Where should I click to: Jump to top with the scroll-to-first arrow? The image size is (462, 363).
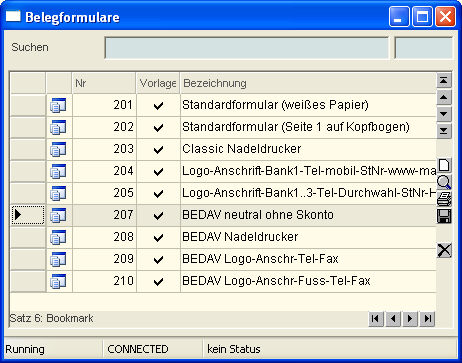pos(444,80)
